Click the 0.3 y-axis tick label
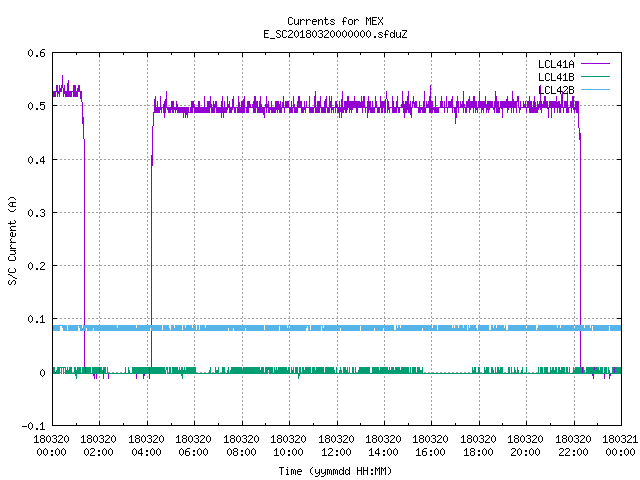Image resolution: width=640 pixels, height=480 pixels. click(36, 213)
